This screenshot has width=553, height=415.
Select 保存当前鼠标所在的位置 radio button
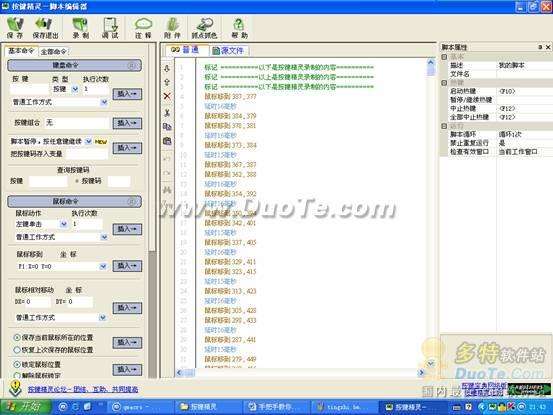pyautogui.click(x=17, y=337)
